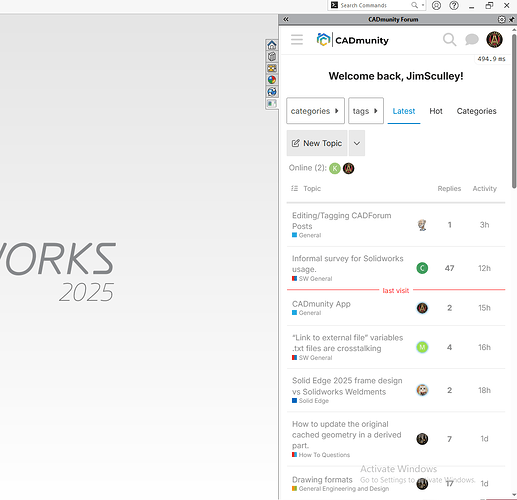Open the Appearances color ball icon
Viewport: 517px width, 500px height.
[x=272, y=80]
